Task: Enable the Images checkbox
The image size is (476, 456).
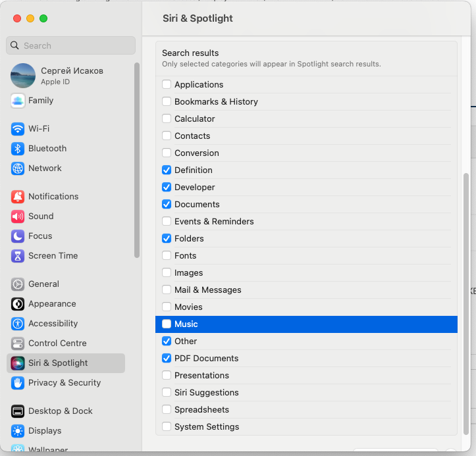Action: pyautogui.click(x=167, y=272)
